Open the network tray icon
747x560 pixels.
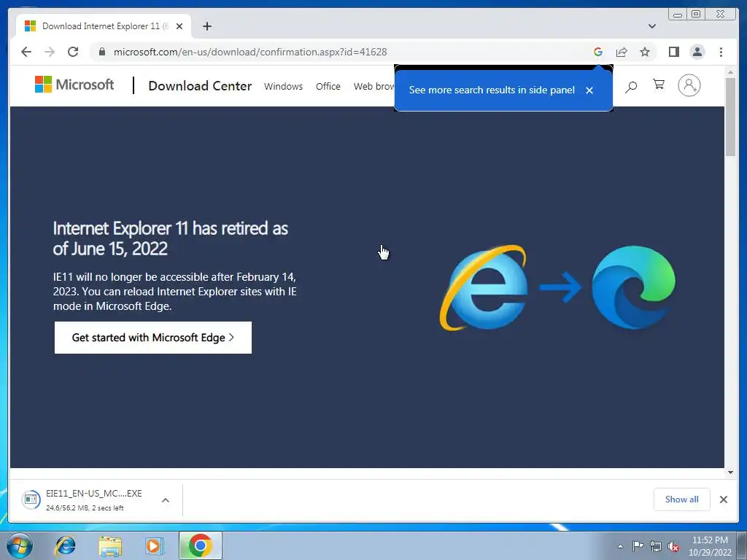(656, 546)
